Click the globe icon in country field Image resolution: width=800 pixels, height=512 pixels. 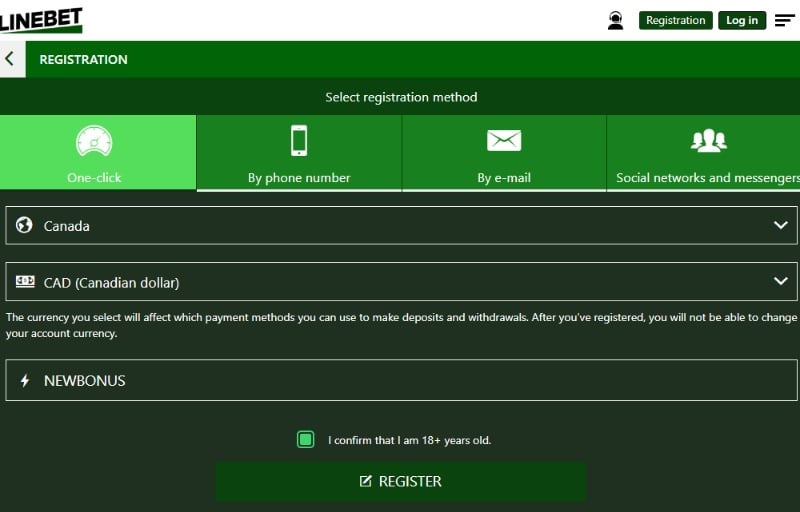point(24,225)
